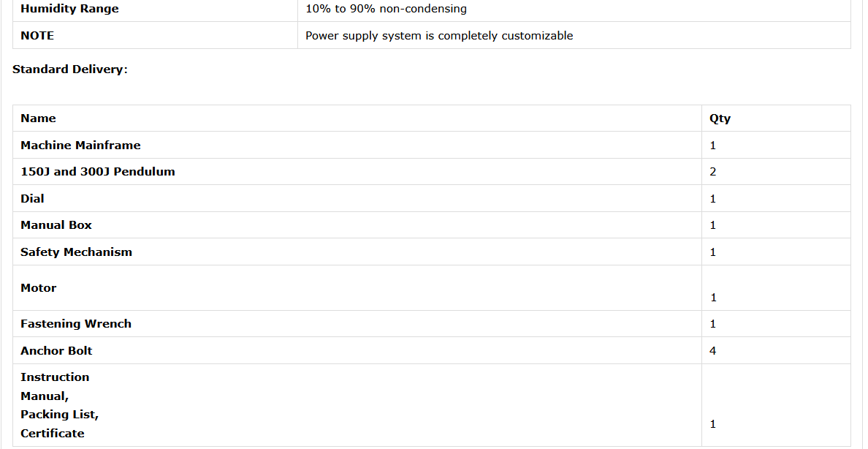This screenshot has height=449, width=868.
Task: Click the Qty column header
Action: coord(720,118)
